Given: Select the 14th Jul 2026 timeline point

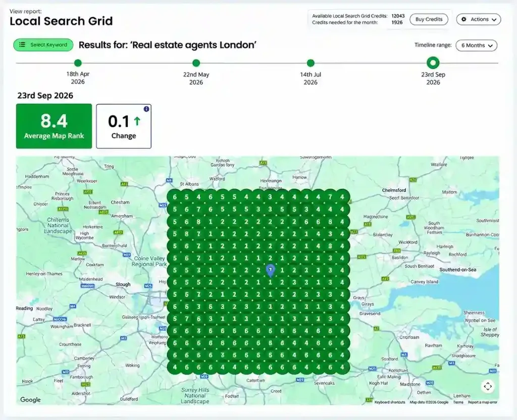Looking at the screenshot, I should (311, 63).
